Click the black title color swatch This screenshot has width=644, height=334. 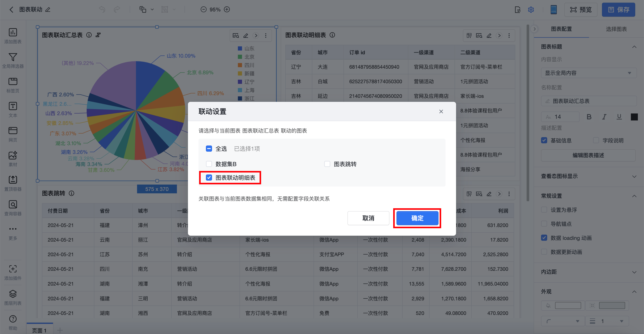(634, 117)
